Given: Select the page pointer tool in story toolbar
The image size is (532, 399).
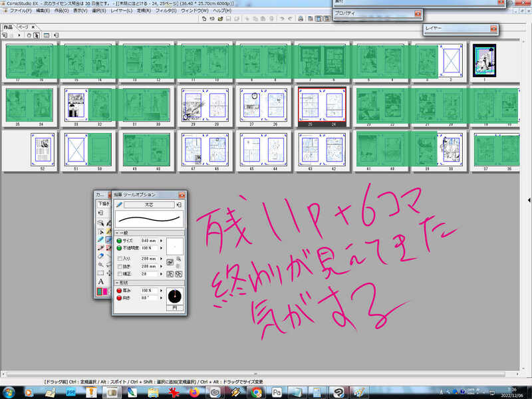Looking at the screenshot, I should coord(37,35).
